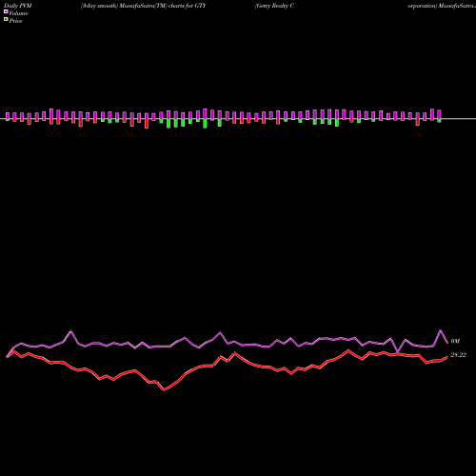Image resolution: width=476 pixels, height=476 pixels.
Task: Click the Volume legend magenta swatch
Action: (6, 11)
